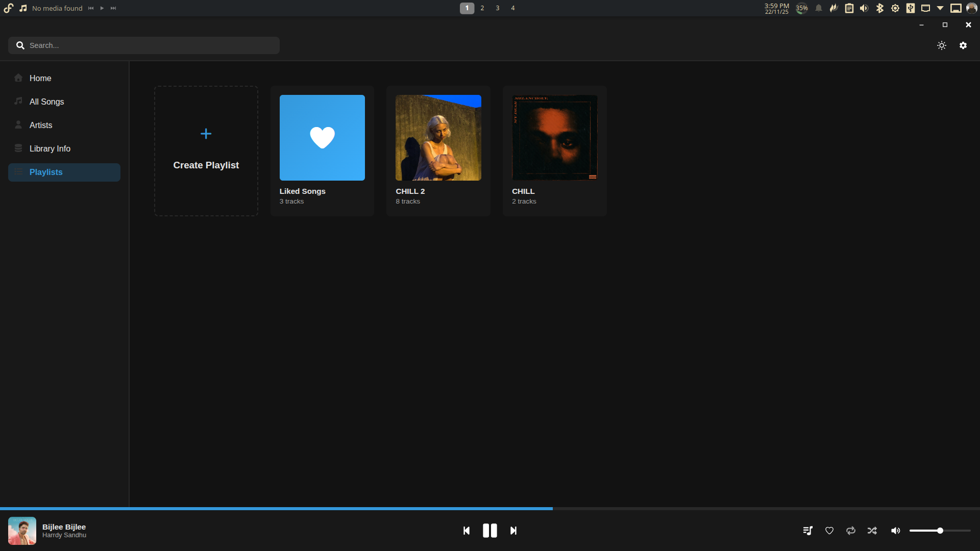Open the play queue panel
Viewport: 980px width, 551px height.
[x=808, y=531]
